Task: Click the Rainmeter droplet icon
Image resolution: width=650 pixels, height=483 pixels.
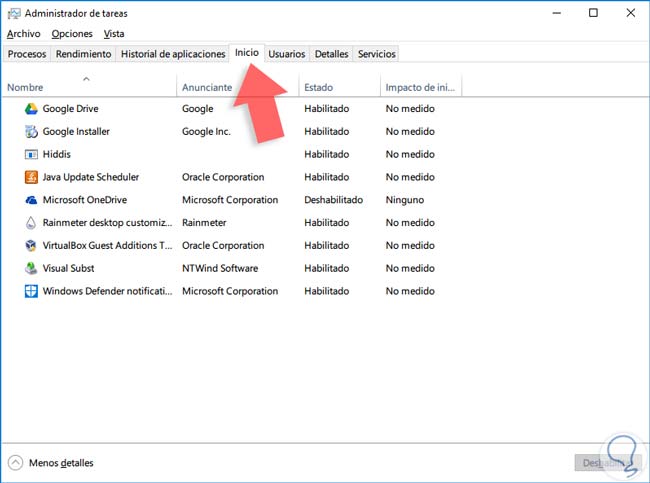Action: coord(31,223)
